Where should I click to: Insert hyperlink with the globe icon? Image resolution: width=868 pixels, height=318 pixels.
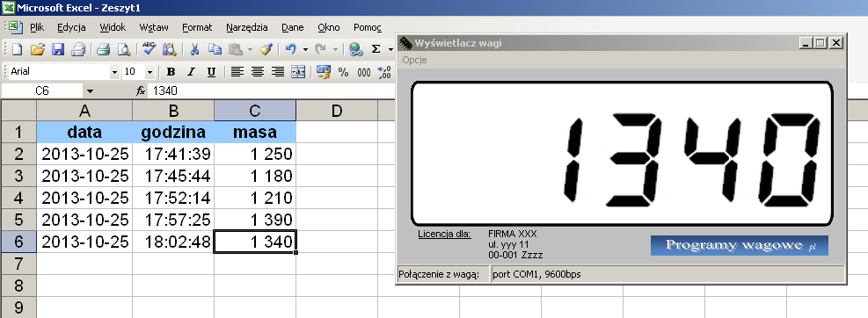356,49
